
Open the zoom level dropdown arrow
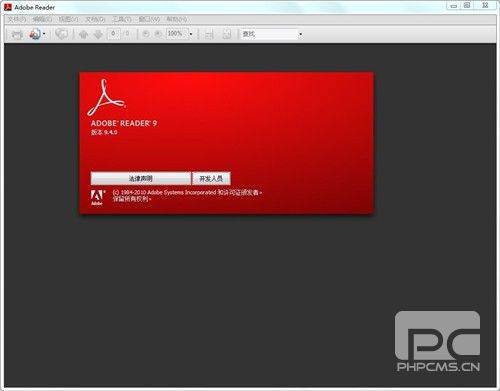click(x=191, y=34)
